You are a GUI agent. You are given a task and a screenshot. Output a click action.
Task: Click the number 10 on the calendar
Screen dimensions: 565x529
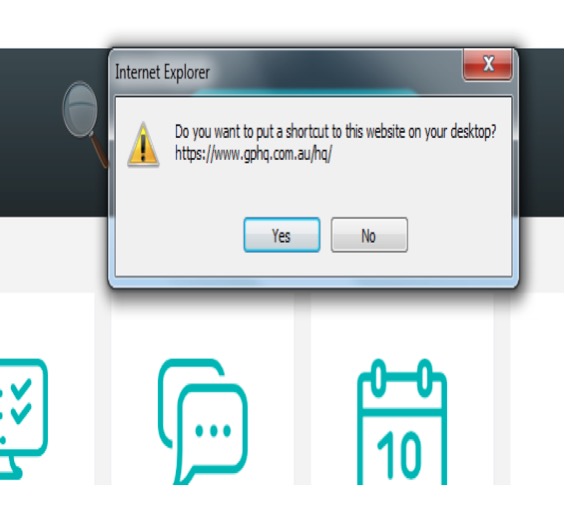click(400, 455)
